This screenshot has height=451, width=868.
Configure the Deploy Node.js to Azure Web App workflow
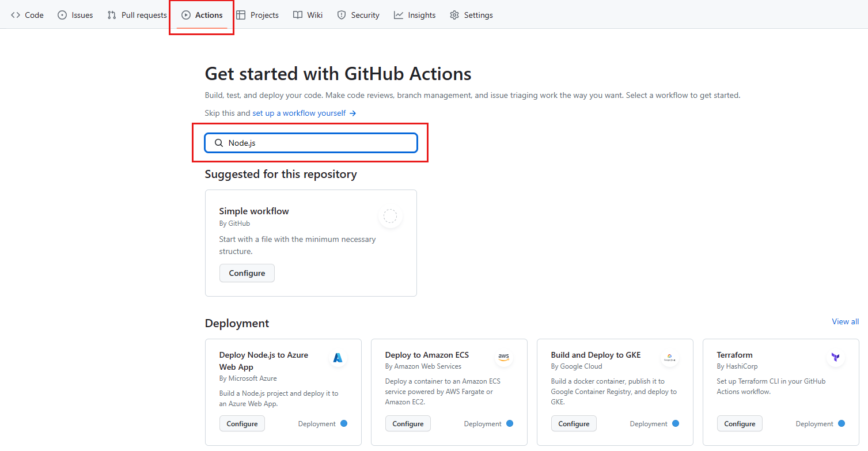(x=242, y=423)
